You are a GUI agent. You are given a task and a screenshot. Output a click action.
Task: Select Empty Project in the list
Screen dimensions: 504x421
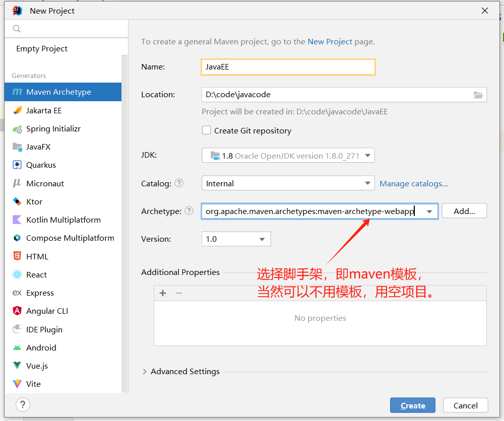tap(42, 49)
